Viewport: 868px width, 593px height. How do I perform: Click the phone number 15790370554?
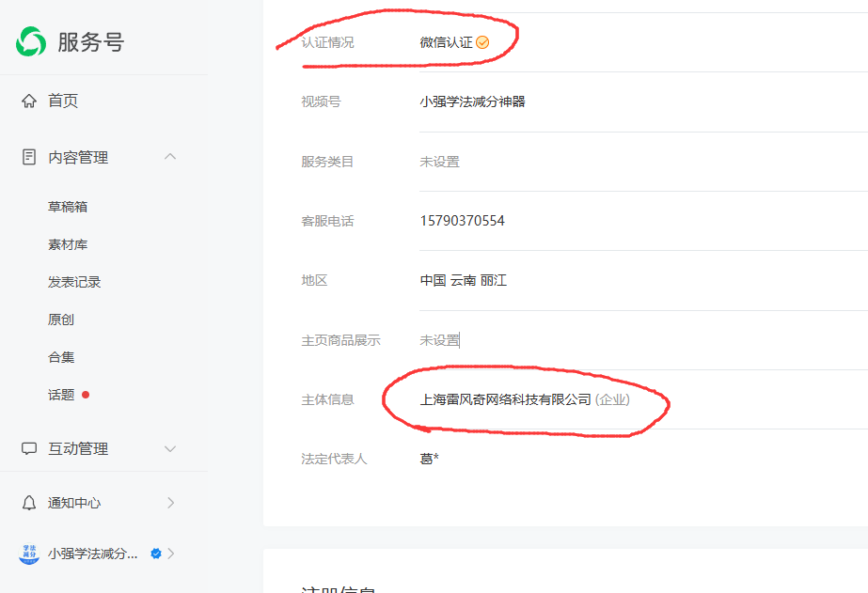463,221
